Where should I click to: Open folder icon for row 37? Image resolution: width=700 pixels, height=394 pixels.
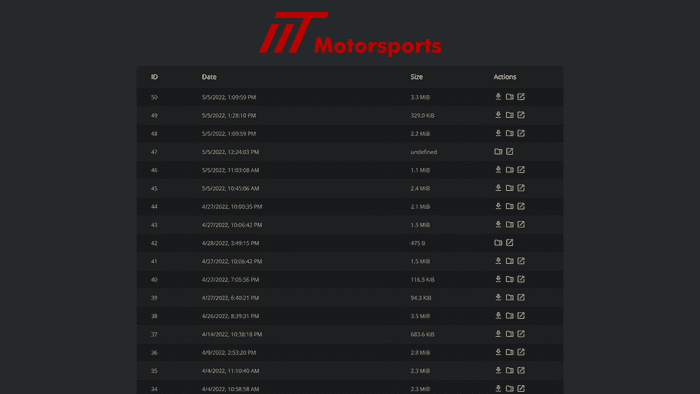coord(509,334)
